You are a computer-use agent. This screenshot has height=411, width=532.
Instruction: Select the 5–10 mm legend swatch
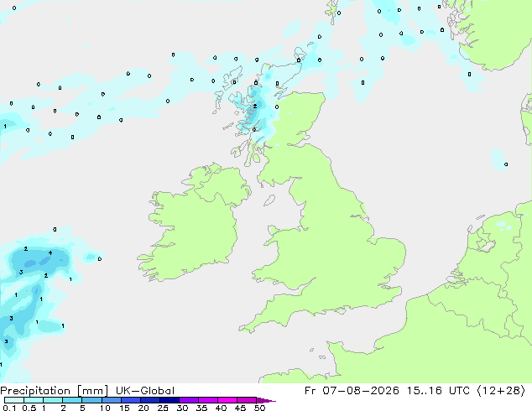point(91,400)
